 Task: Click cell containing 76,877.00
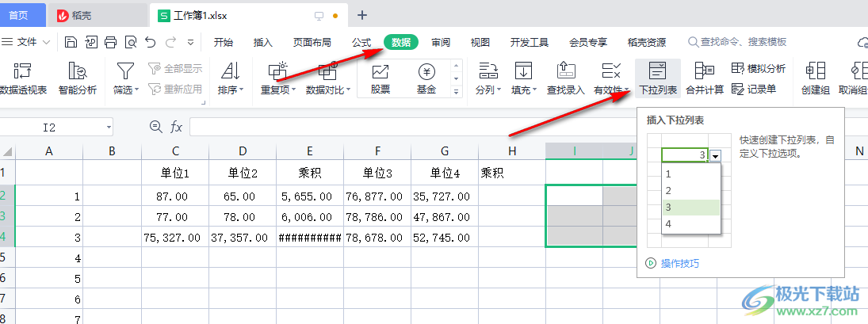[377, 196]
